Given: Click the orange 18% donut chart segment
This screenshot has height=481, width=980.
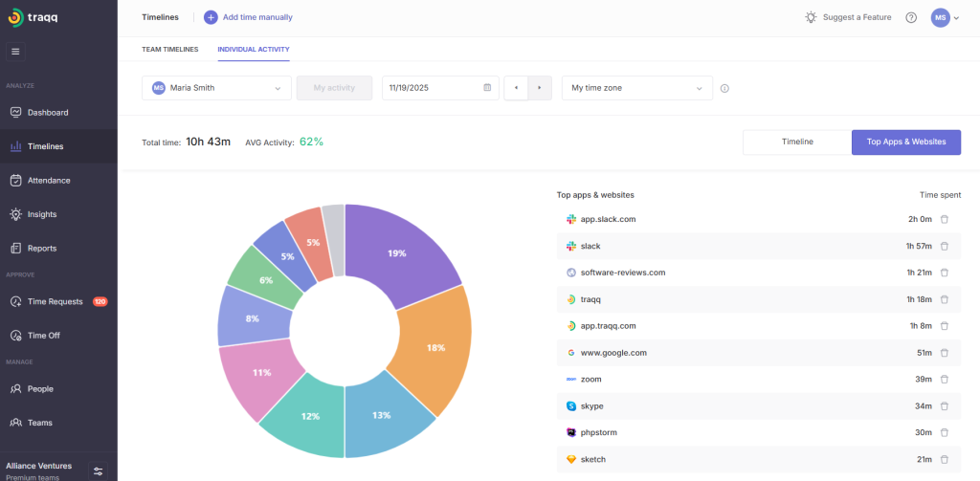Looking at the screenshot, I should point(435,347).
